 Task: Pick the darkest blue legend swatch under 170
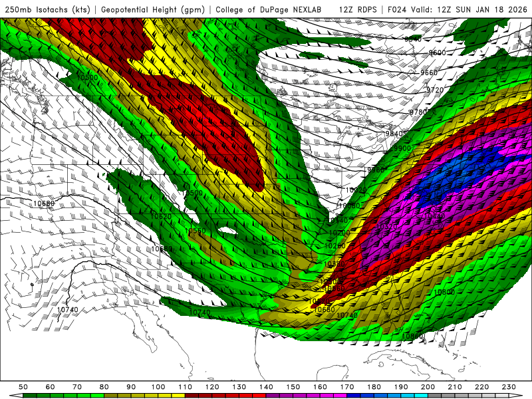point(354,396)
